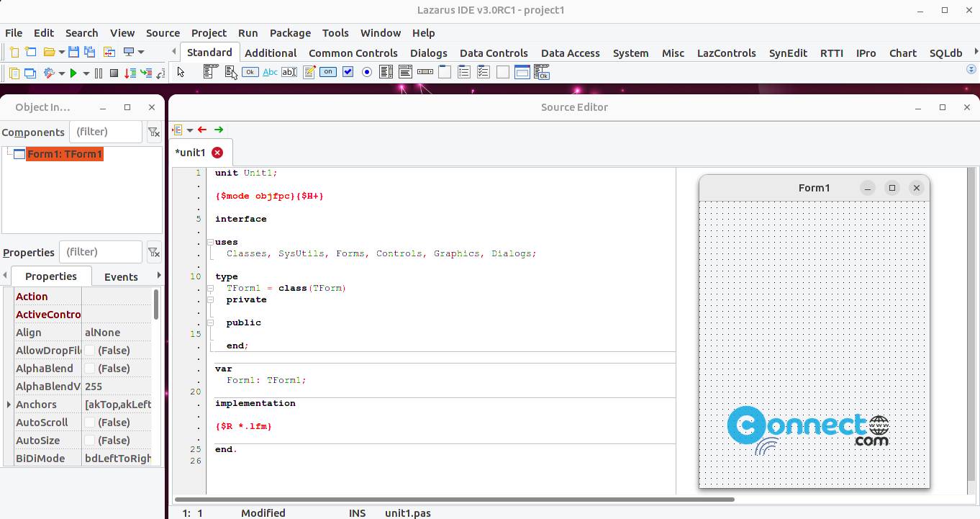
Task: Toggle the AlphaBlend checkbox
Action: point(90,369)
